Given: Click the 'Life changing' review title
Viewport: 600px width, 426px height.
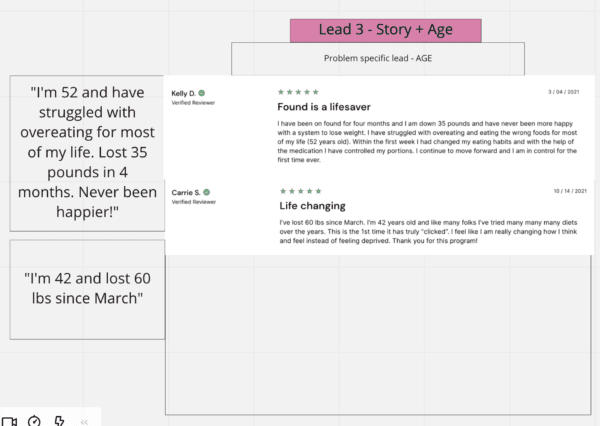Looking at the screenshot, I should pos(312,206).
